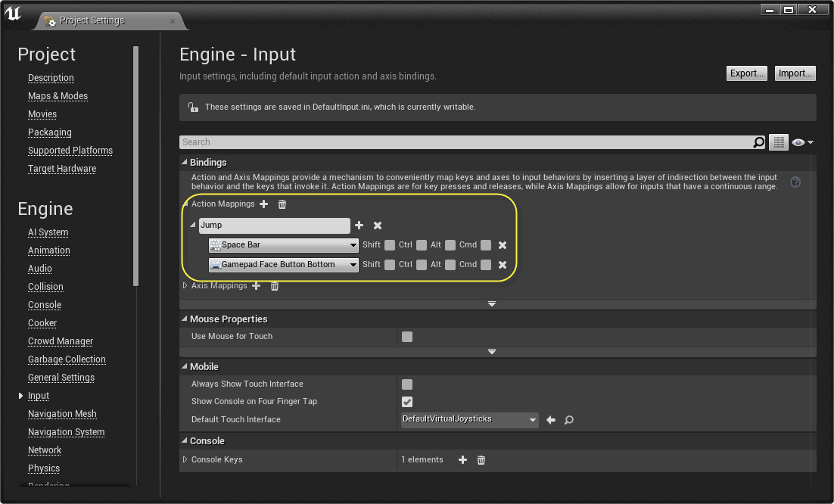Open Collision settings in Engine list
834x504 pixels.
[45, 287]
